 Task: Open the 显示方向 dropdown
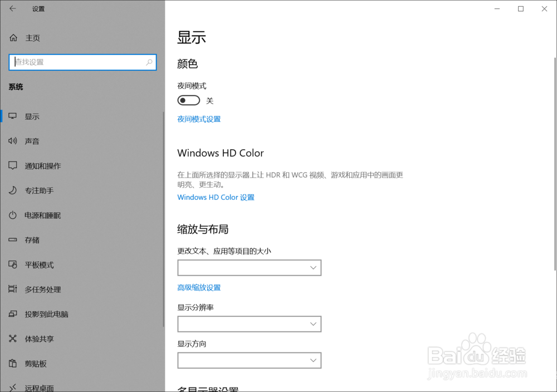250,360
